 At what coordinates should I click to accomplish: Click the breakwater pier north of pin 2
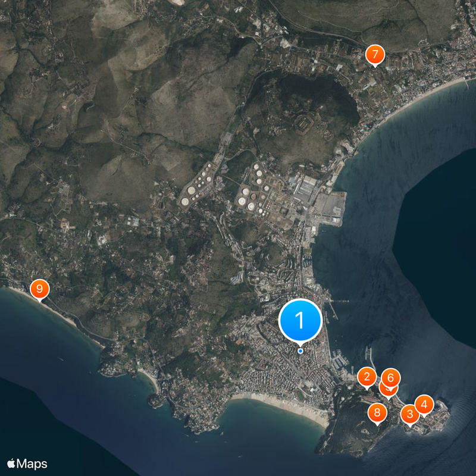369,356
